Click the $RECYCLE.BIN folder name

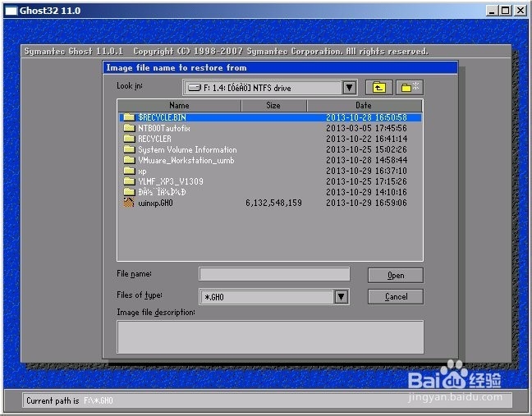(162, 117)
